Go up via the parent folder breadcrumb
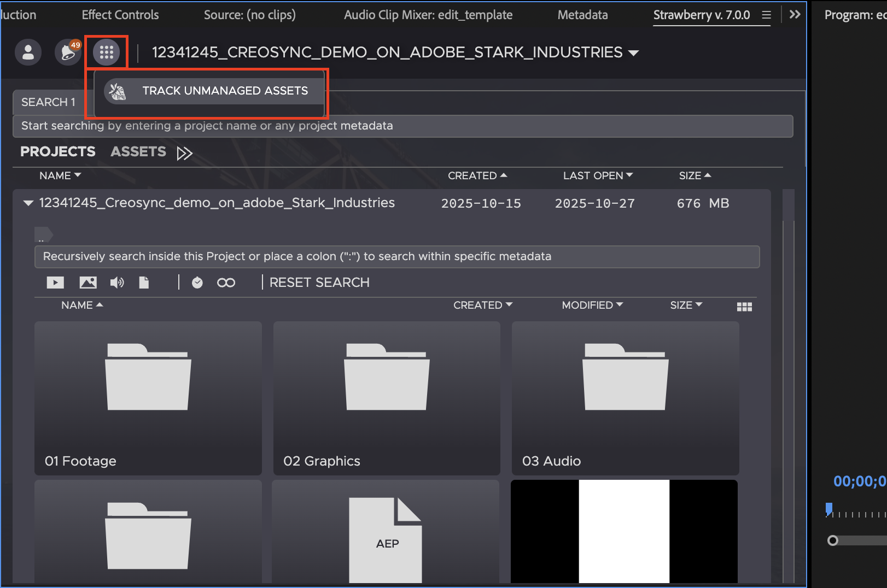Screen dimensions: 887x588 43,235
